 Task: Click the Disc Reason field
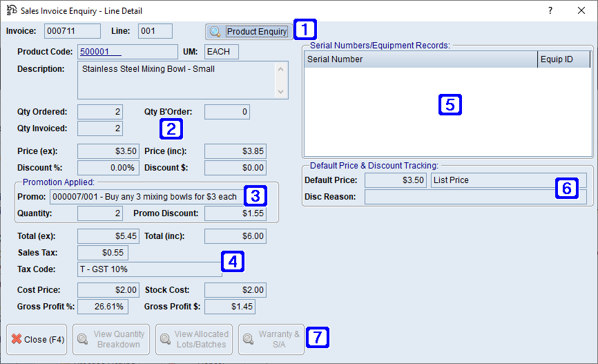476,197
